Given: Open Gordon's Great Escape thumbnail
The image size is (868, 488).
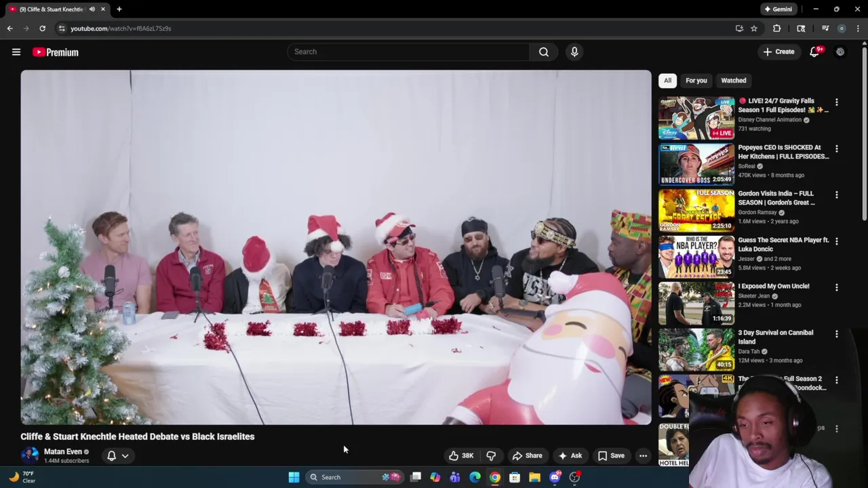Looking at the screenshot, I should coord(696,210).
